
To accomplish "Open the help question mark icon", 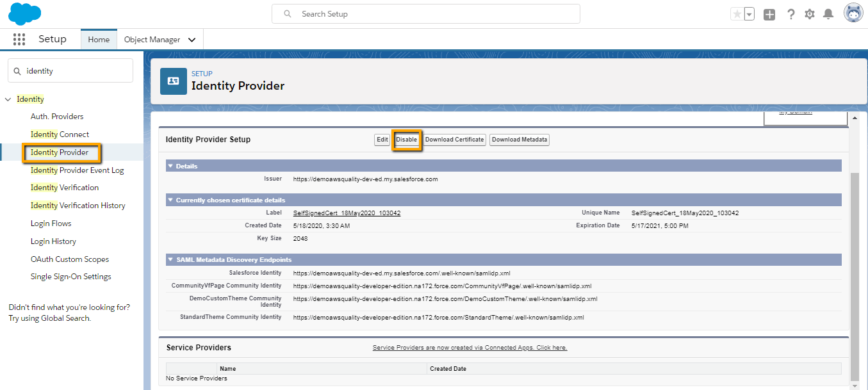I will (x=791, y=14).
